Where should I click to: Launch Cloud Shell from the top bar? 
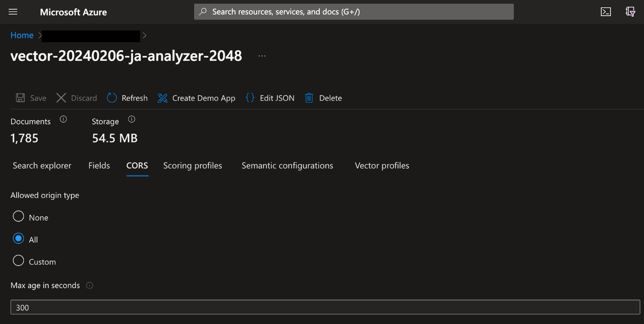(x=606, y=12)
